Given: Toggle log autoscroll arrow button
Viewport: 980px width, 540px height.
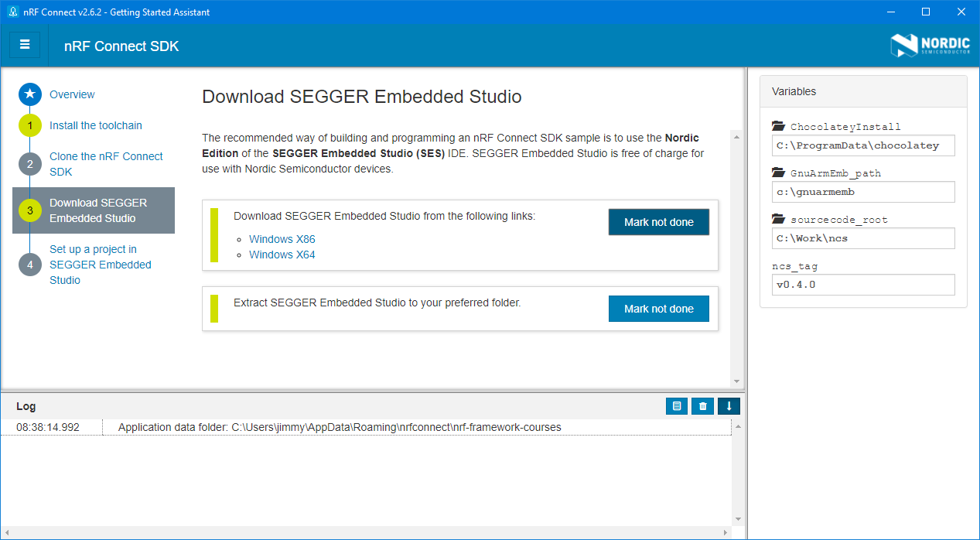Looking at the screenshot, I should click(x=729, y=406).
